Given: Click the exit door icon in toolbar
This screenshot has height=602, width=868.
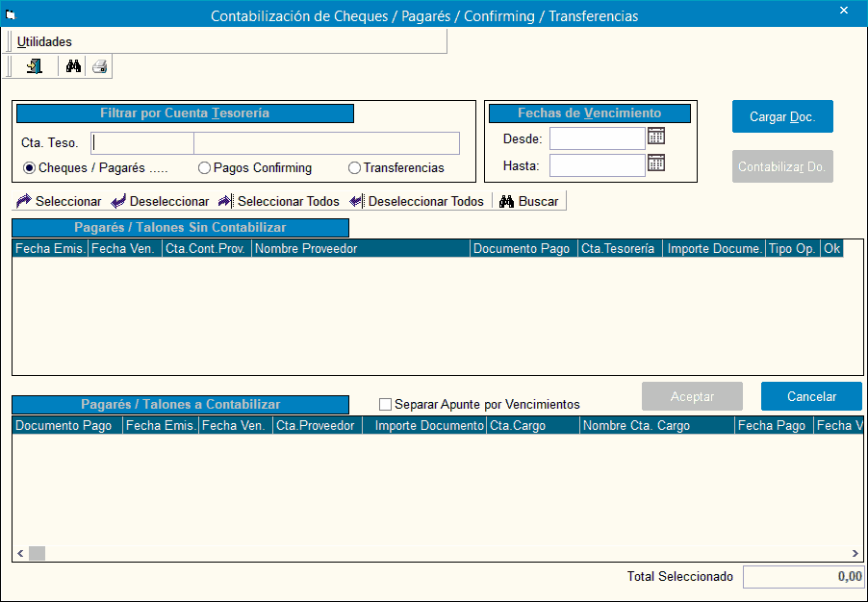Looking at the screenshot, I should [35, 66].
